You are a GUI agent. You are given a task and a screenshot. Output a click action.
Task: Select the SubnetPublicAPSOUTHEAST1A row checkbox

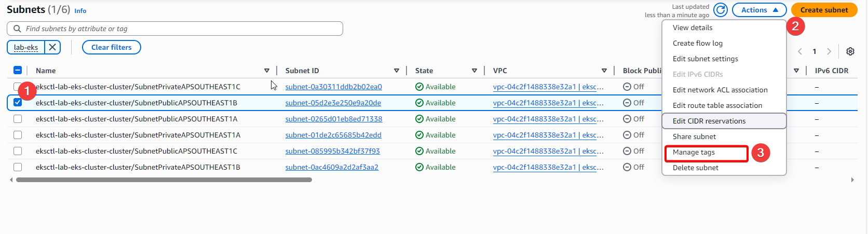click(x=18, y=119)
